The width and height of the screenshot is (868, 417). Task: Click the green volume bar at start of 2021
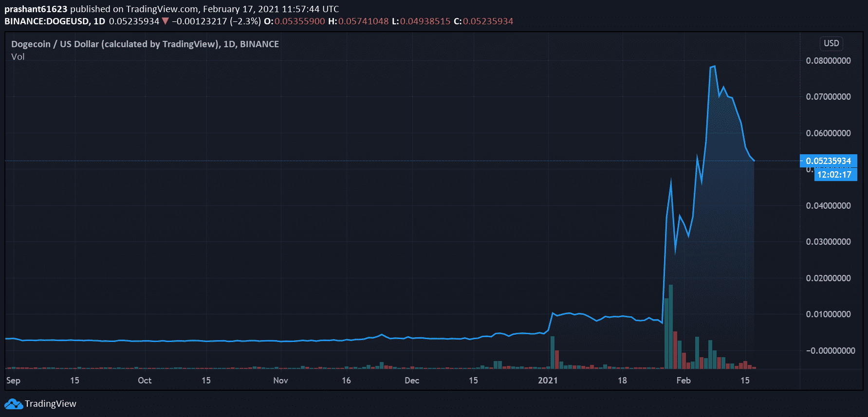pyautogui.click(x=553, y=352)
